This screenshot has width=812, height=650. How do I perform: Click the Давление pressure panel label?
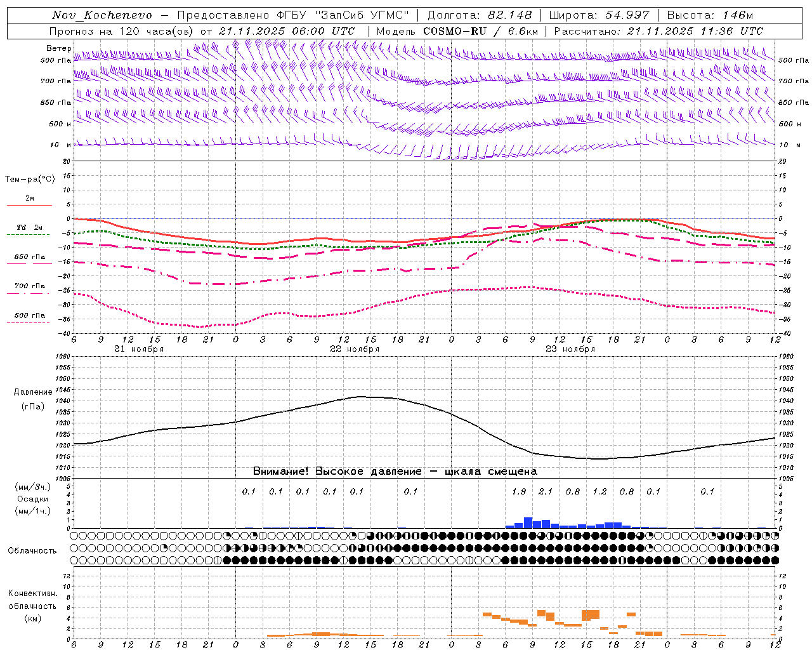click(33, 392)
